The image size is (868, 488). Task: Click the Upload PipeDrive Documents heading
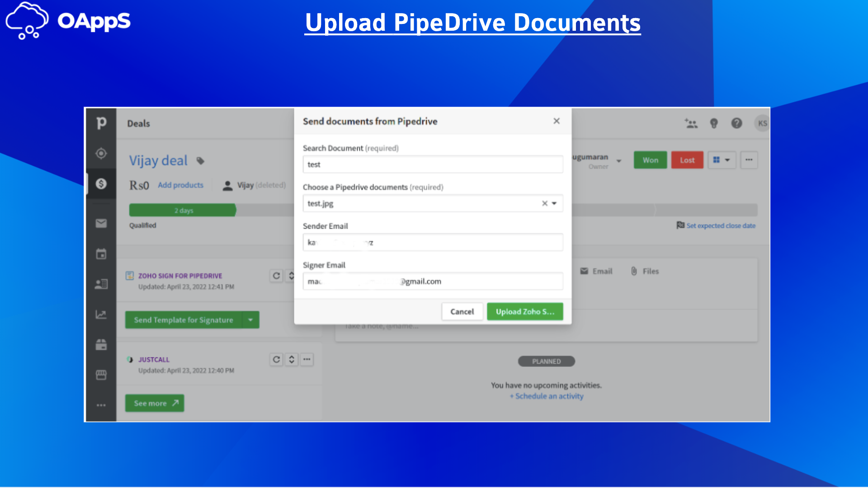pos(472,23)
